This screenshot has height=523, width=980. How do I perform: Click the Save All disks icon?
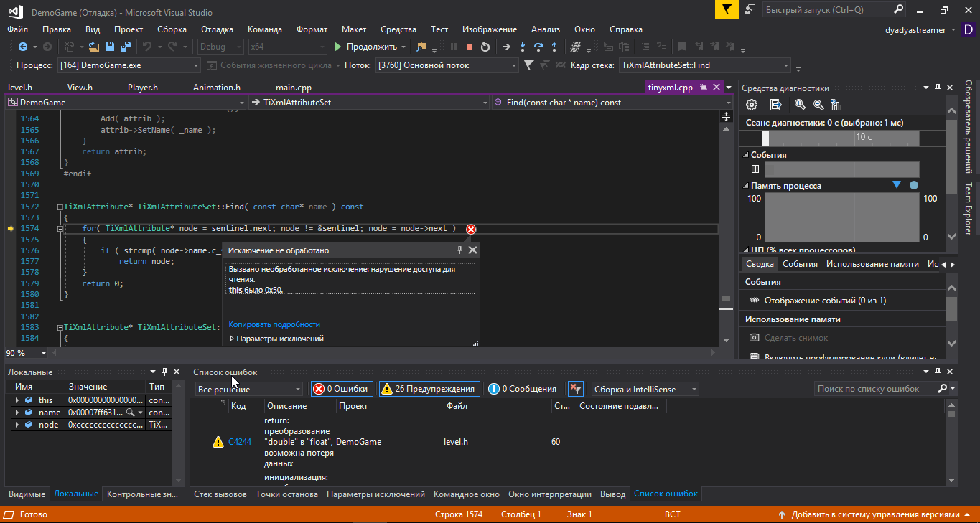125,47
